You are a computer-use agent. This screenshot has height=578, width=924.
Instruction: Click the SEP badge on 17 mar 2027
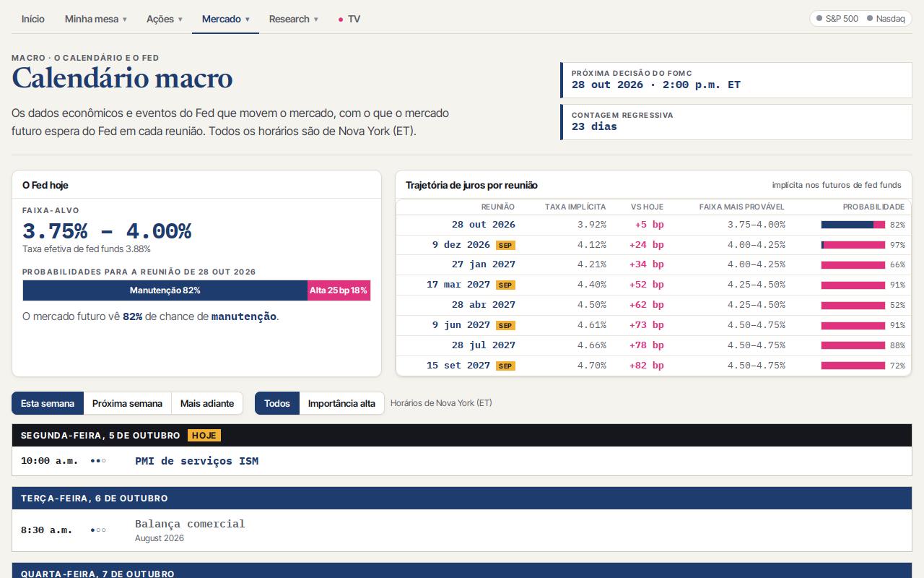(x=505, y=285)
